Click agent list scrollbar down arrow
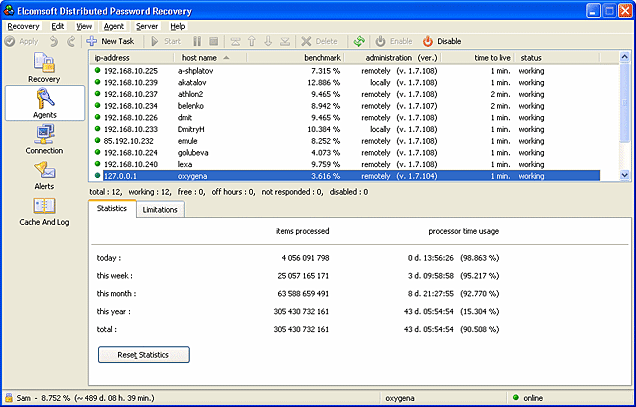 (625, 175)
